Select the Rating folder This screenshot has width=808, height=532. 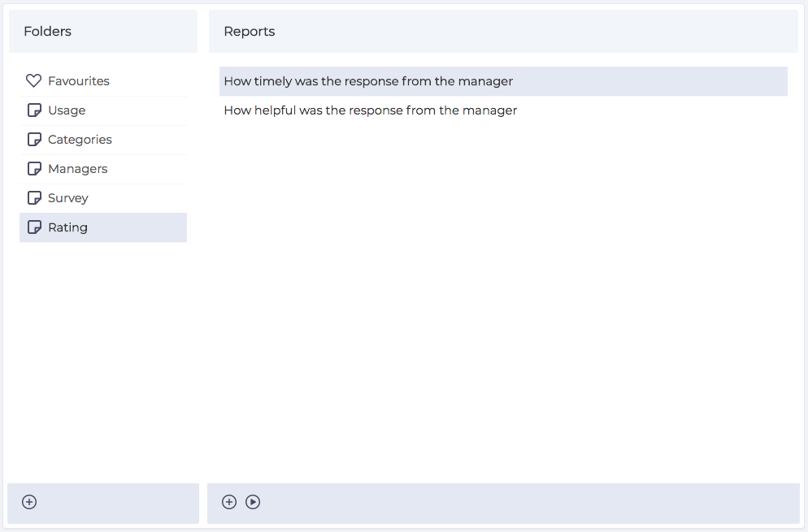click(x=67, y=227)
